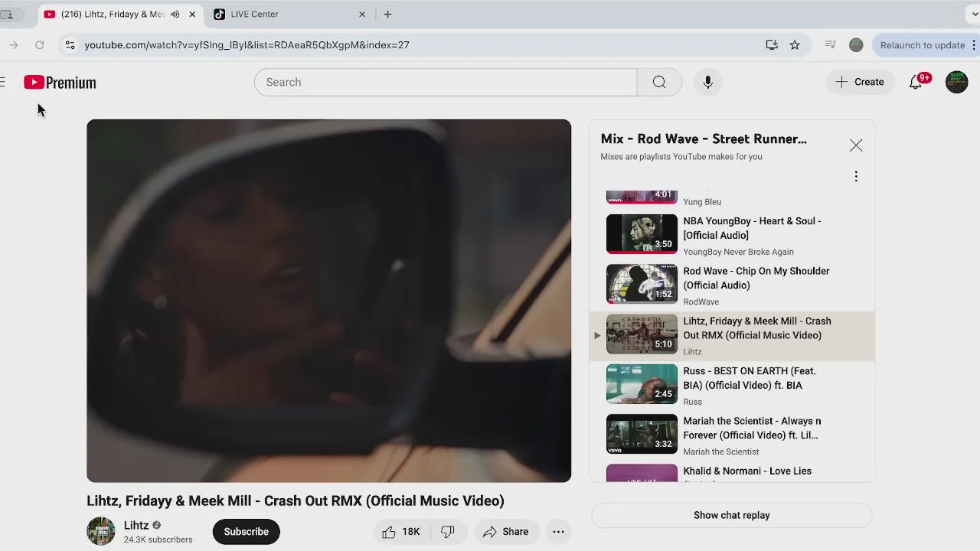Play Rod Wave Chip On My Shoulder thumbnail
Viewport: 980px width, 551px height.
[x=642, y=284]
